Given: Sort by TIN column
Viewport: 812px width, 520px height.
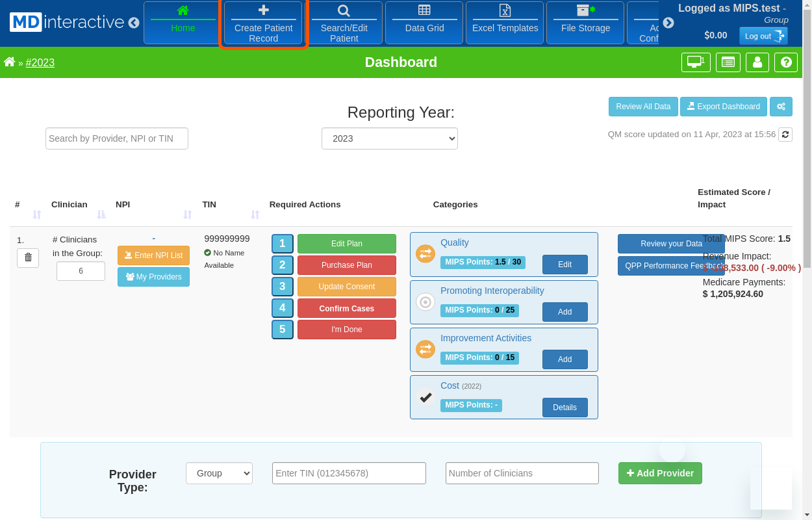Looking at the screenshot, I should pyautogui.click(x=255, y=214).
